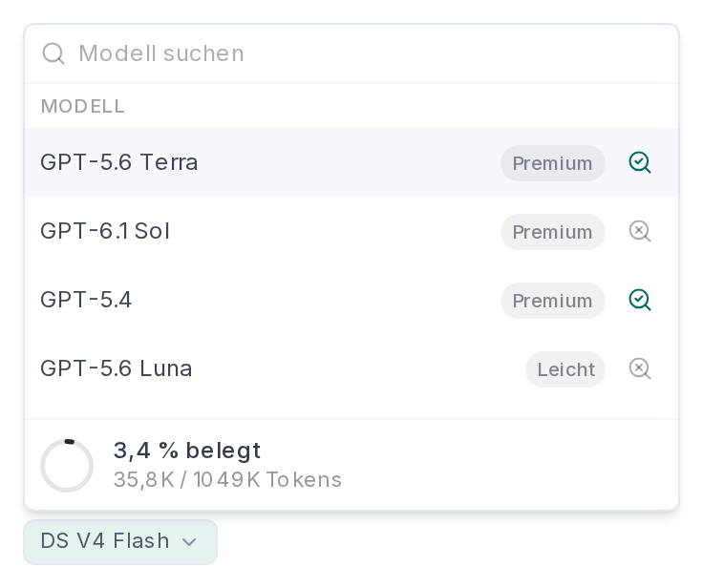Click Premium badge on GPT-5.6 Terra
703x588 pixels.
click(553, 163)
